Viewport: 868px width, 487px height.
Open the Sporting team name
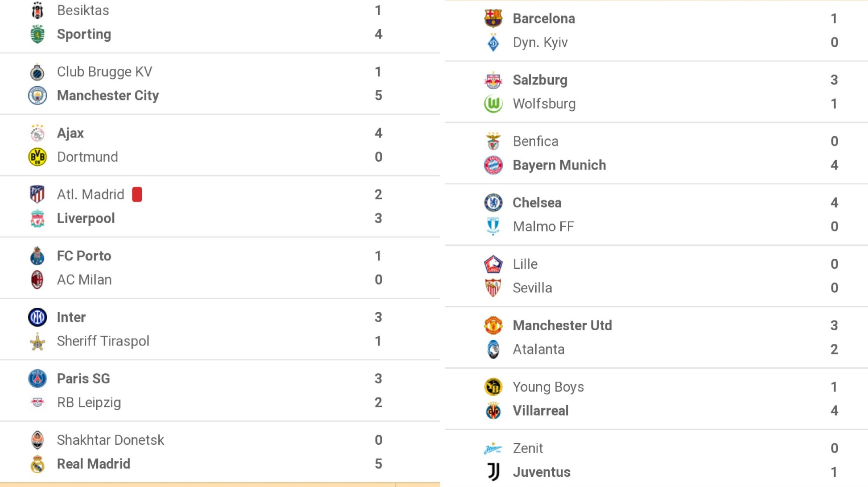coord(84,34)
